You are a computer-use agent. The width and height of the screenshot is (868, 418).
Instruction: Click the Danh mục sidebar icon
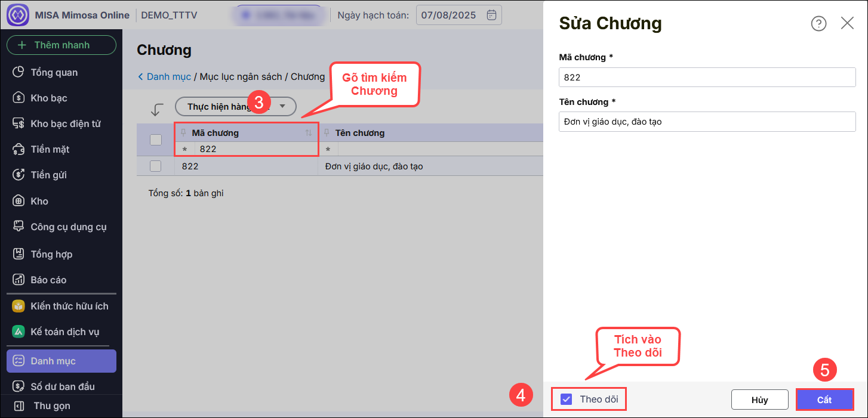(x=19, y=361)
